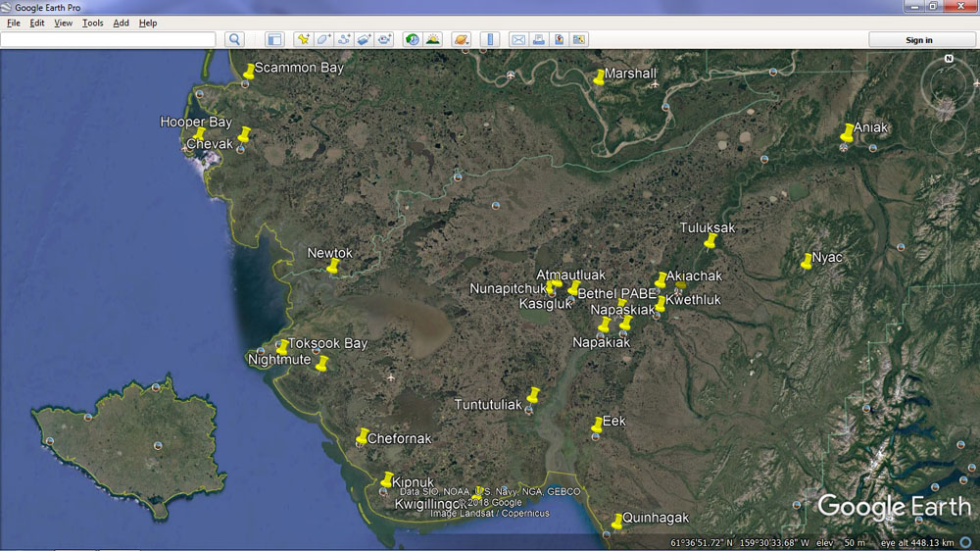This screenshot has width=980, height=551.
Task: Open the planet switcher dropdown
Action: tap(462, 39)
